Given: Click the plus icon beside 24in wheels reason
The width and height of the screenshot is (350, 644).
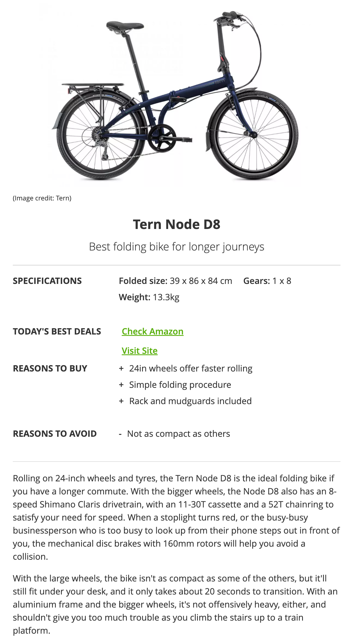Looking at the screenshot, I should (122, 368).
